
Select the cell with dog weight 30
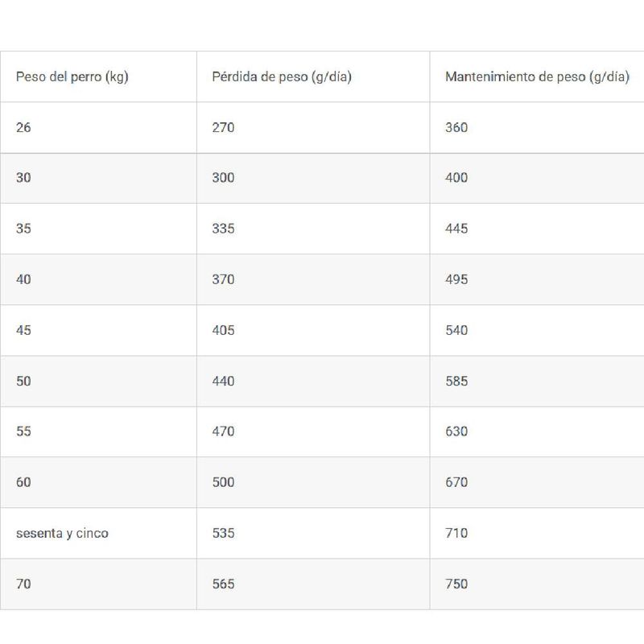(x=23, y=178)
